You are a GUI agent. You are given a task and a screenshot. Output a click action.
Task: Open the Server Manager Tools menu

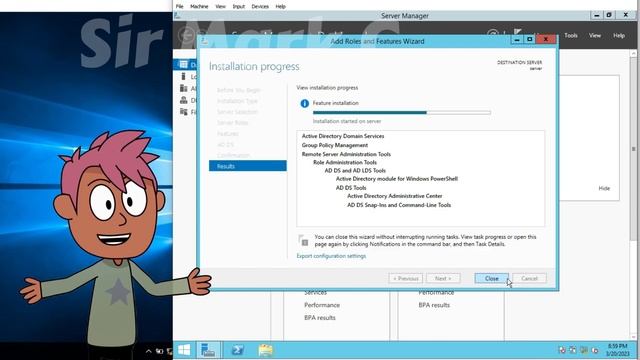pyautogui.click(x=571, y=36)
